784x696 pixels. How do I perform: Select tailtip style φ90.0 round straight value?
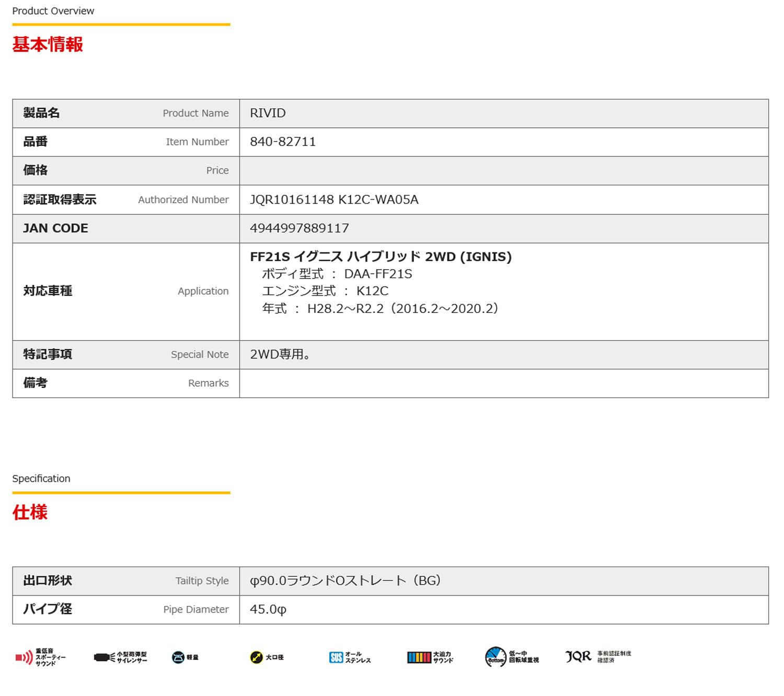(345, 581)
